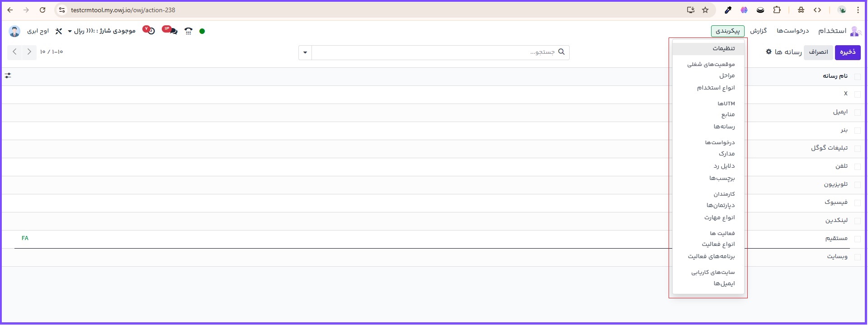Click the ذخیره save button

tap(847, 52)
